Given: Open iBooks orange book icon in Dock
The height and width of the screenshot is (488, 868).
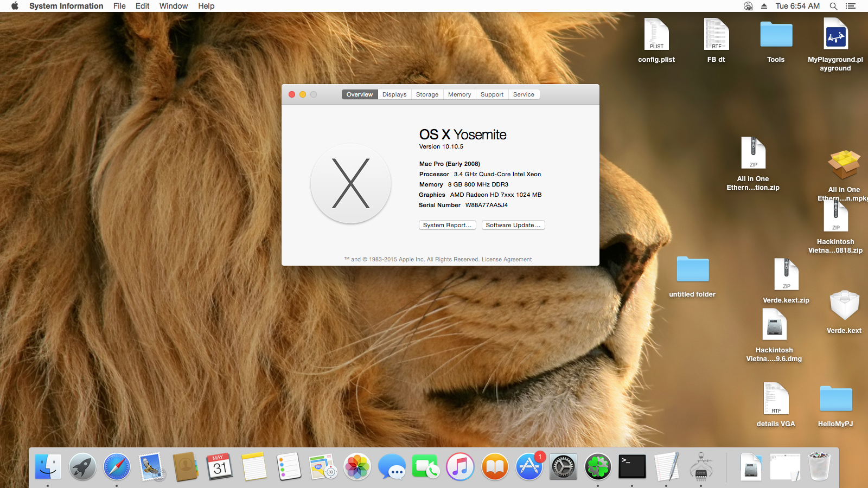Looking at the screenshot, I should [495, 466].
